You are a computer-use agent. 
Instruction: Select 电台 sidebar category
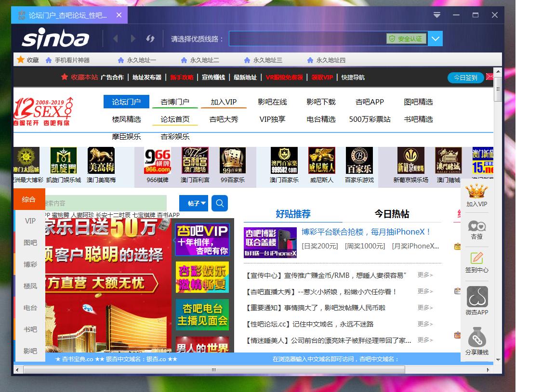tap(30, 308)
